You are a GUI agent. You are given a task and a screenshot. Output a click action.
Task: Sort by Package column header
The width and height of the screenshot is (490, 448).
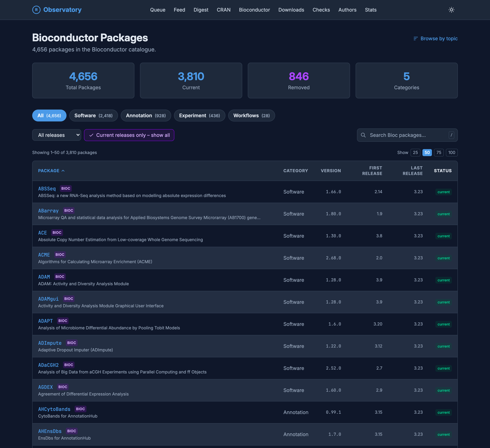51,171
